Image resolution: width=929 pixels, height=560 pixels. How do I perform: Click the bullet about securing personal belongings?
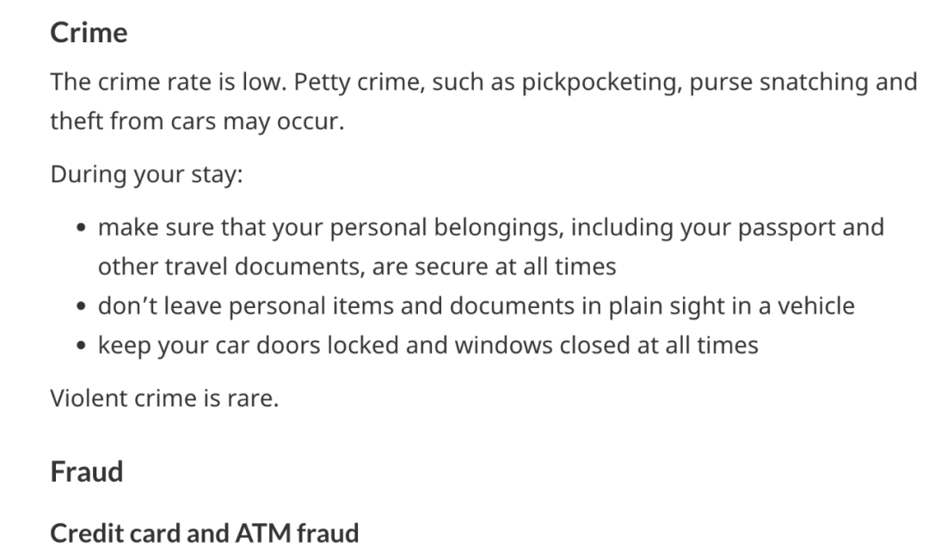pos(490,247)
